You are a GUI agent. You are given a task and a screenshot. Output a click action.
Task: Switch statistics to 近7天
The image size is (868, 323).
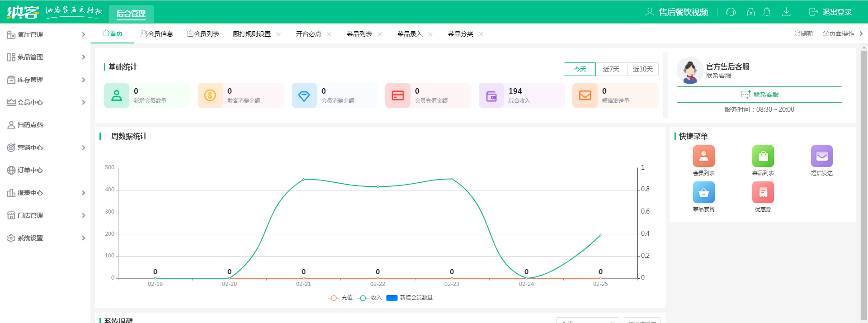(611, 69)
